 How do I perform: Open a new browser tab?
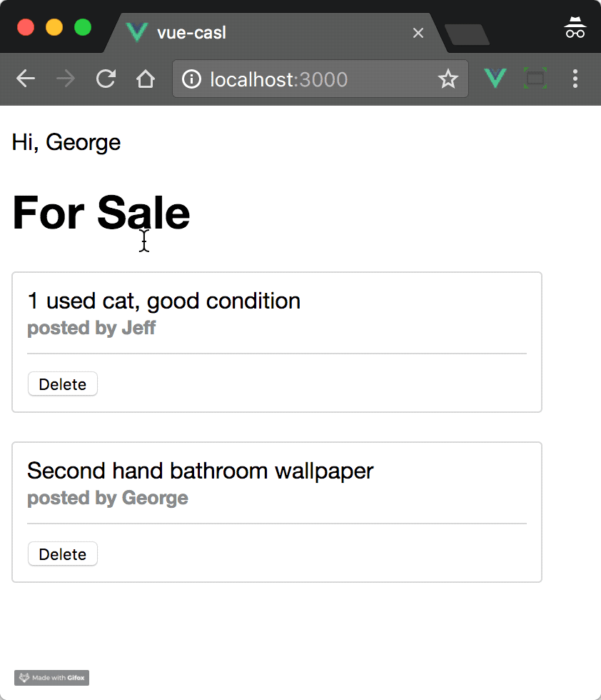click(x=467, y=34)
